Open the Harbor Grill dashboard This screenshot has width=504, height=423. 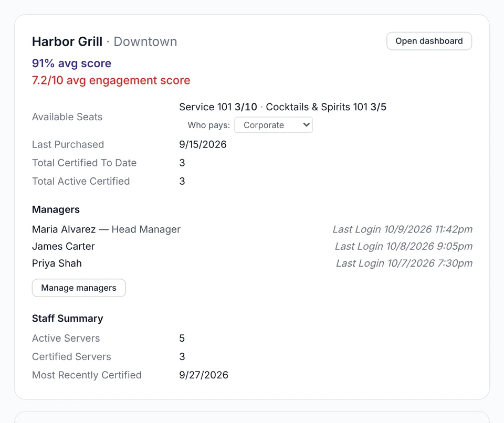(429, 41)
